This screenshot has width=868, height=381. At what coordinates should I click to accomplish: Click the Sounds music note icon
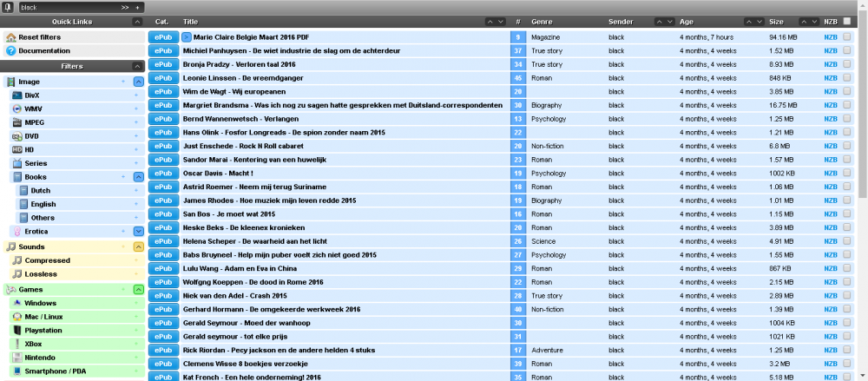tap(11, 247)
